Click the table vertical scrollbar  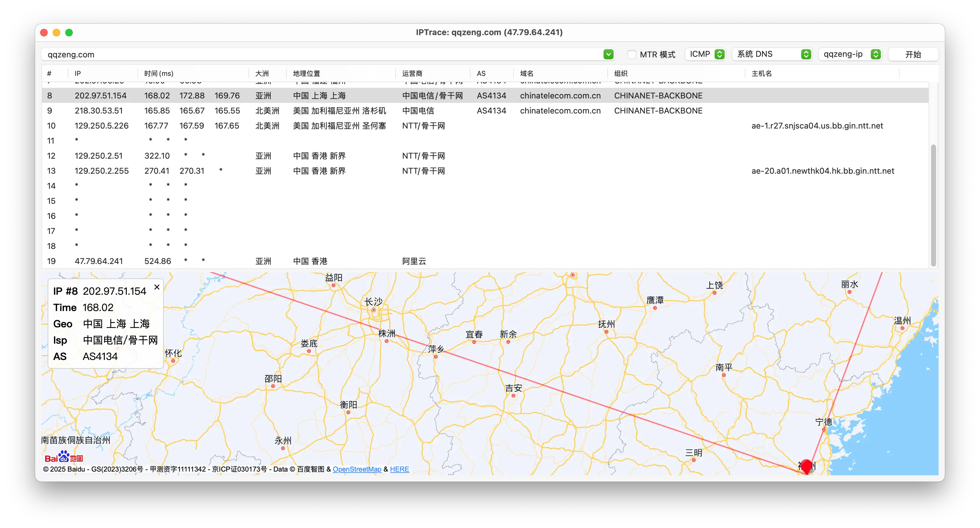pyautogui.click(x=933, y=205)
